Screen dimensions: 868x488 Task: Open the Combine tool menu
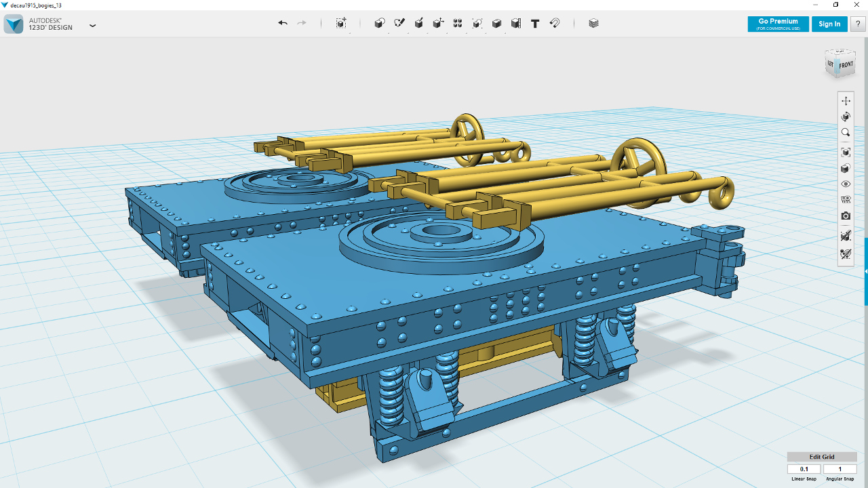pyautogui.click(x=496, y=23)
